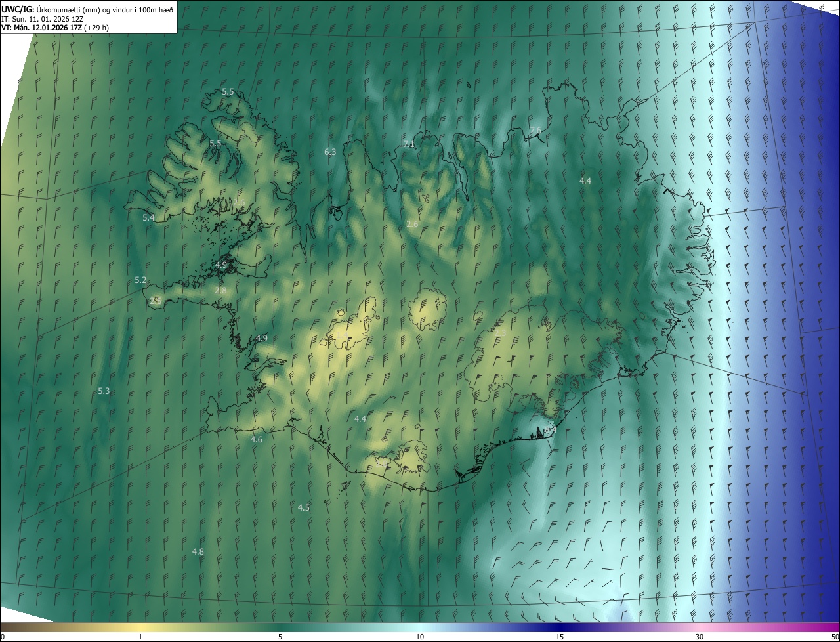Click the 7.1 value label on the map
840x642 pixels.
[409, 144]
